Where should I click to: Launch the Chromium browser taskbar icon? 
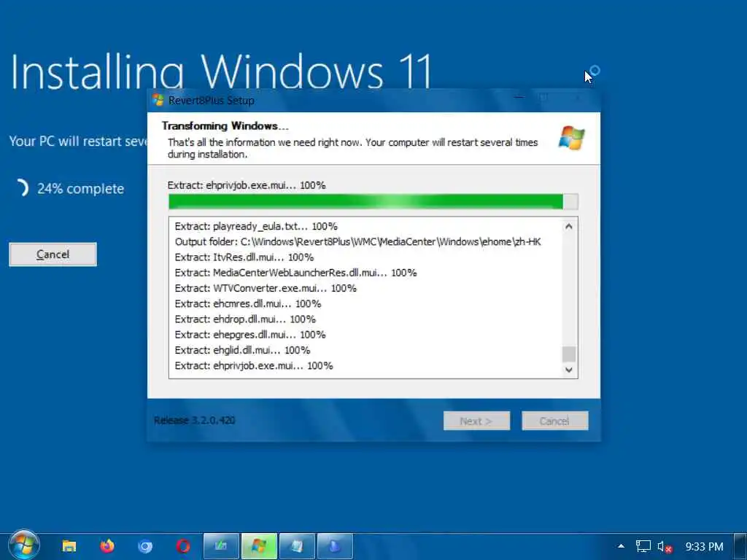(x=145, y=546)
